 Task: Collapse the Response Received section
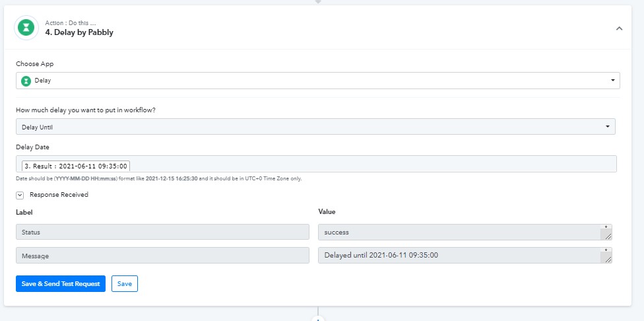point(20,196)
